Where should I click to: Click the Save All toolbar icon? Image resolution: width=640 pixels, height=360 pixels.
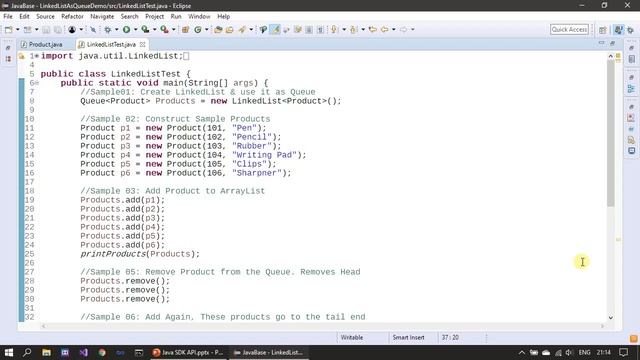[x=58, y=29]
